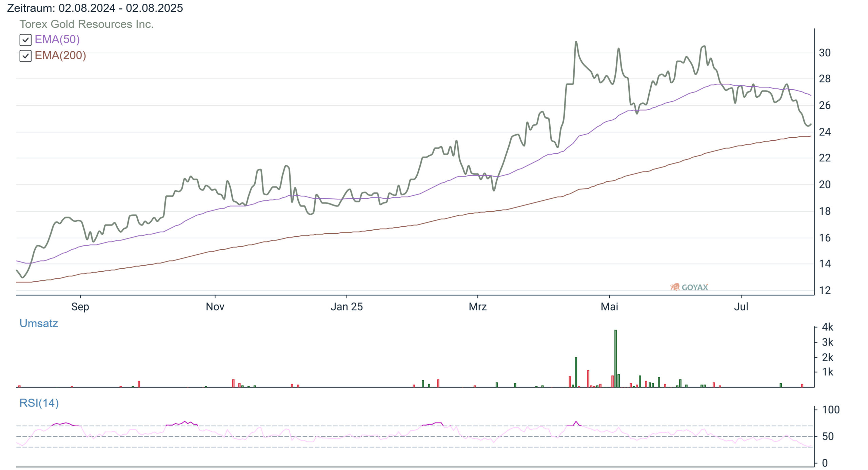This screenshot has width=868, height=470.
Task: Click the Mai x-axis label
Action: click(x=609, y=307)
